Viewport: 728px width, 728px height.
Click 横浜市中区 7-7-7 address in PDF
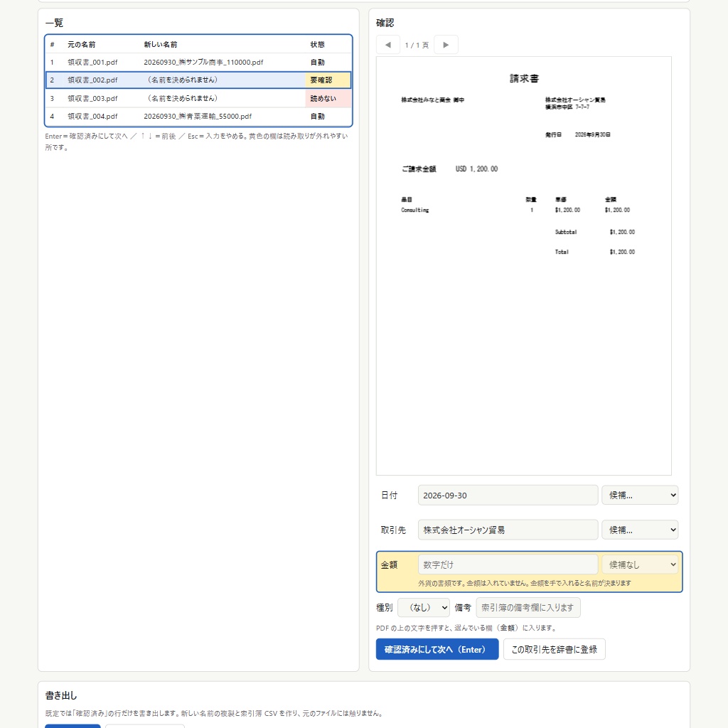(x=567, y=107)
